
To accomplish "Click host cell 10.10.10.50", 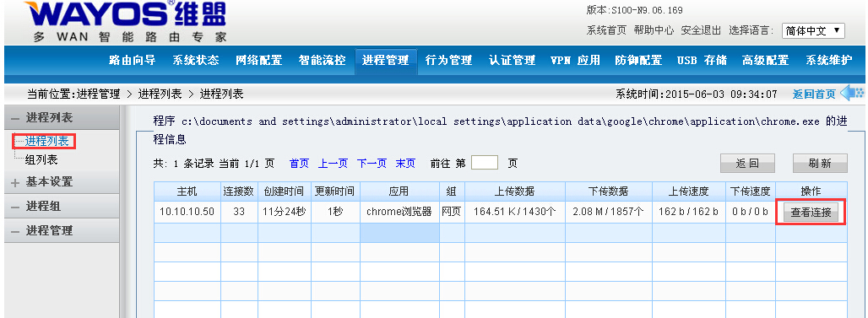I will click(x=187, y=212).
